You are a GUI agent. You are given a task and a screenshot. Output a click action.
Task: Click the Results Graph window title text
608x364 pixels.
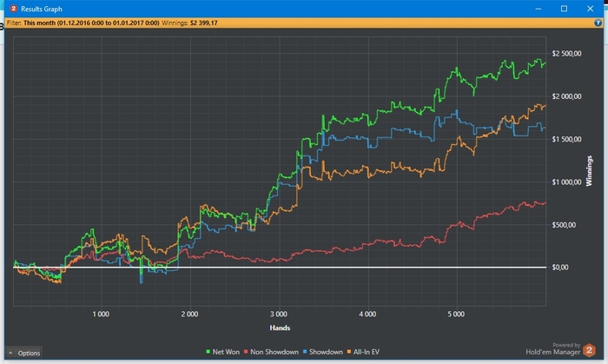pos(42,9)
